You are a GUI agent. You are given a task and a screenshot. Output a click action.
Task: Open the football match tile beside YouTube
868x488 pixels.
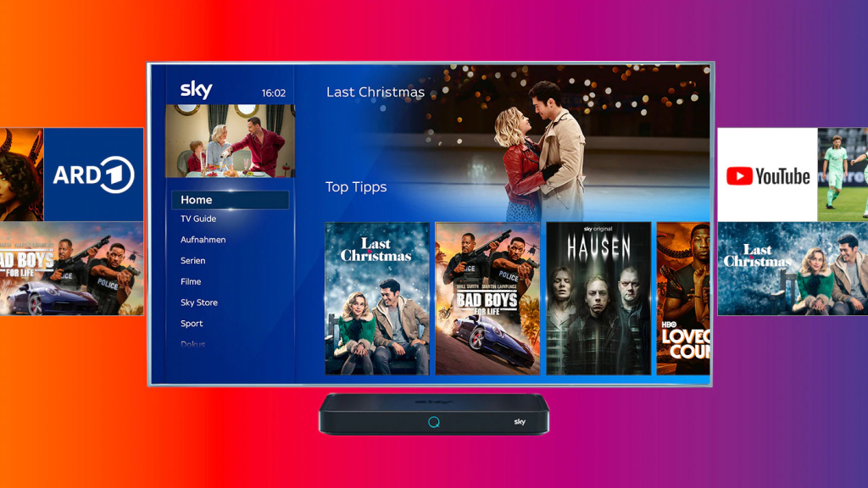point(843,175)
